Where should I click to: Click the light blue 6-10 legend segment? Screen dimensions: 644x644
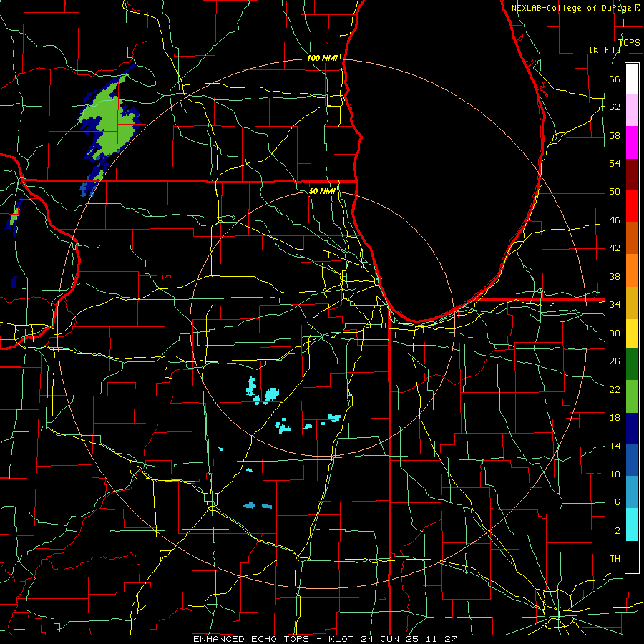(632, 492)
